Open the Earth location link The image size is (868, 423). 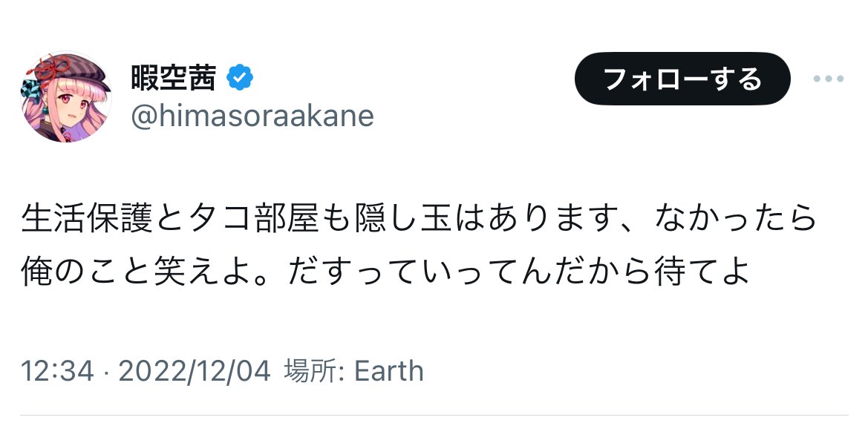pyautogui.click(x=388, y=371)
